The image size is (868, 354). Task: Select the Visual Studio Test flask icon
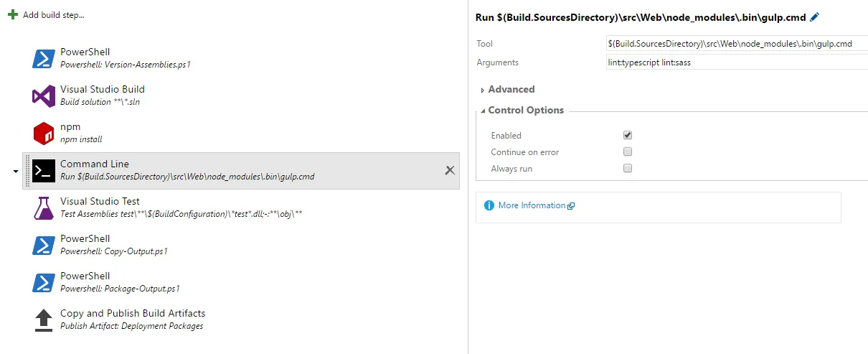pos(44,208)
